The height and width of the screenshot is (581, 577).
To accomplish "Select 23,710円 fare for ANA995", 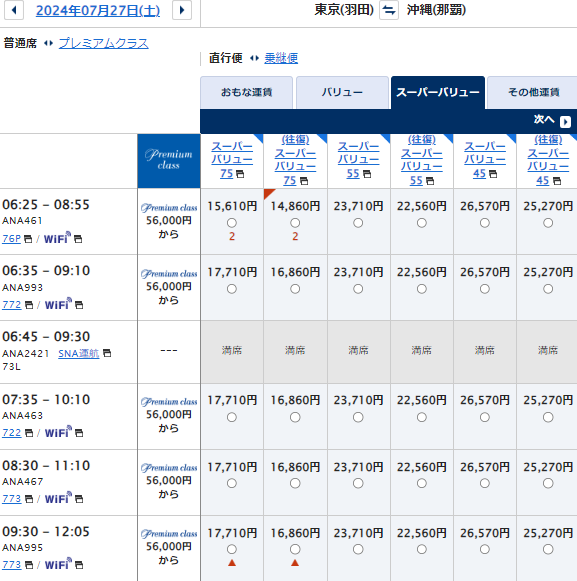I will click(358, 549).
